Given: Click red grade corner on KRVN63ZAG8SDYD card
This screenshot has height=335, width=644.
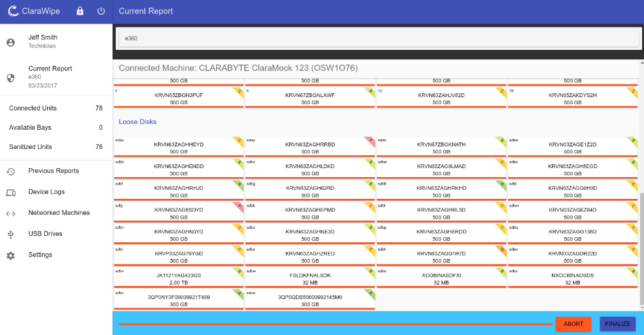Looking at the screenshot, I should point(239,206).
